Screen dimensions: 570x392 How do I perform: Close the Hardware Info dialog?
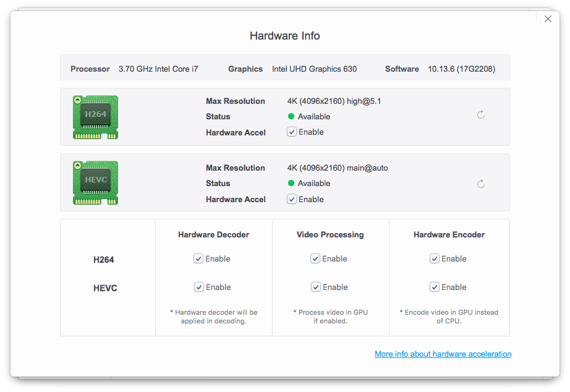click(548, 19)
